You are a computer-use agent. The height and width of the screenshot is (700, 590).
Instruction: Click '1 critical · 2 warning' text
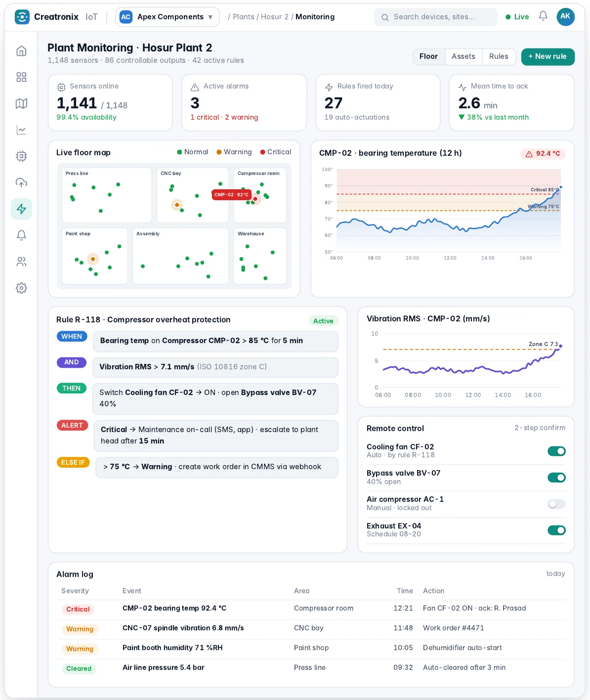(x=224, y=117)
